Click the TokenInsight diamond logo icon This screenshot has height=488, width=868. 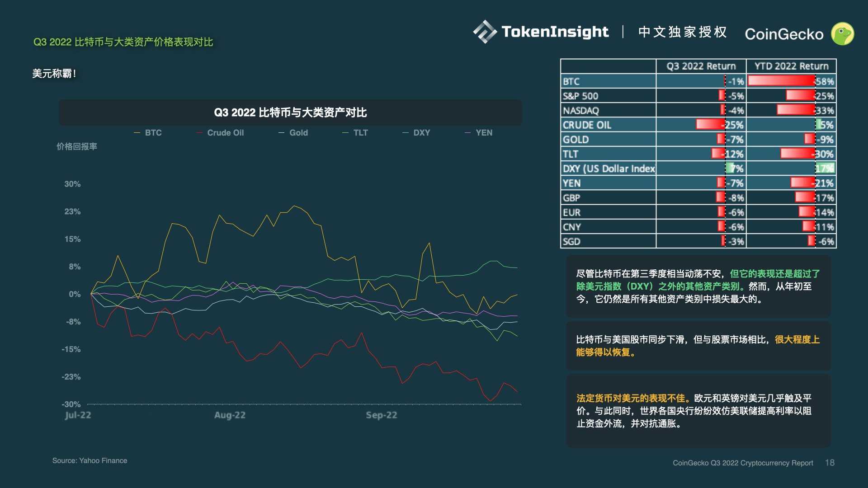coord(485,32)
